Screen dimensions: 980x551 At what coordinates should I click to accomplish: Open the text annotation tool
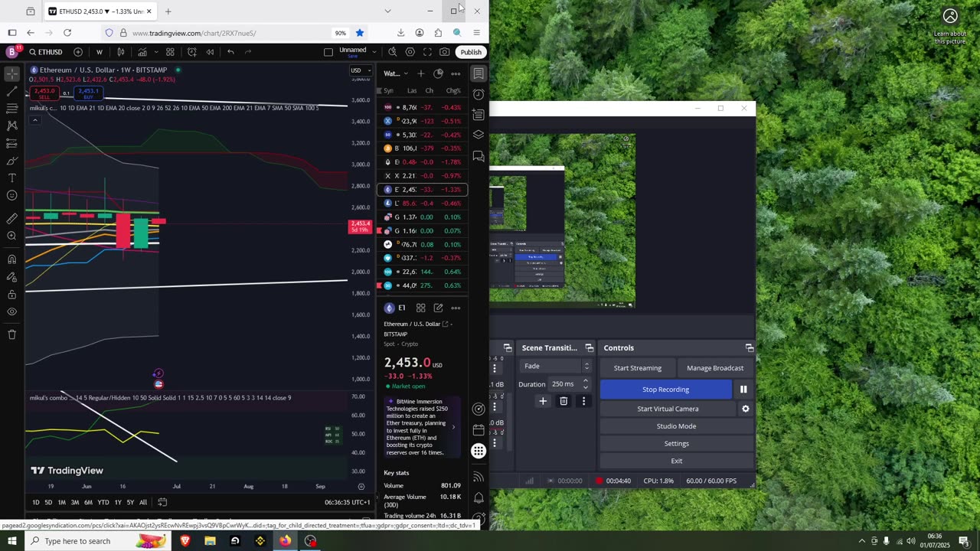(11, 178)
